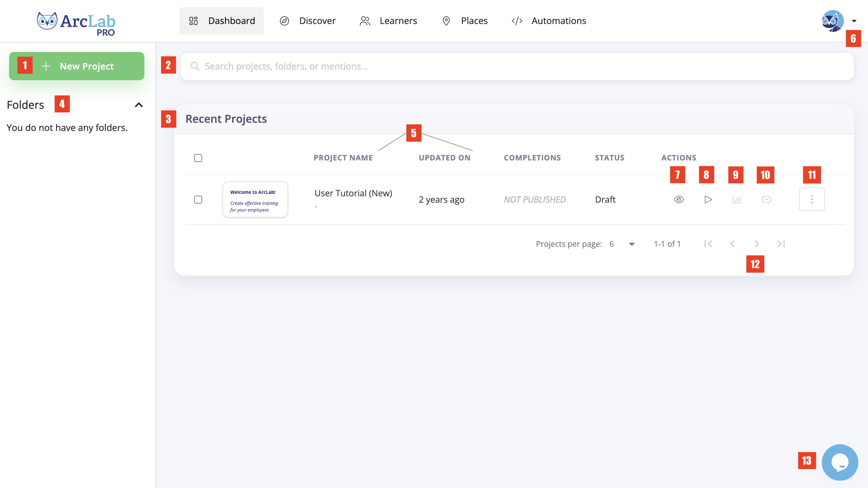Collapse the Folders section chevron
Viewport: 868px width, 488px height.
[139, 105]
